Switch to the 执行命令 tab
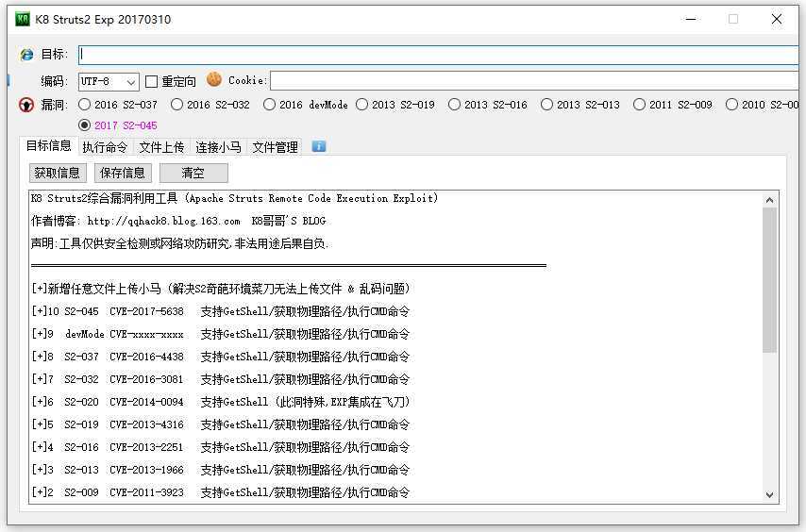The width and height of the screenshot is (806, 532). click(x=105, y=147)
